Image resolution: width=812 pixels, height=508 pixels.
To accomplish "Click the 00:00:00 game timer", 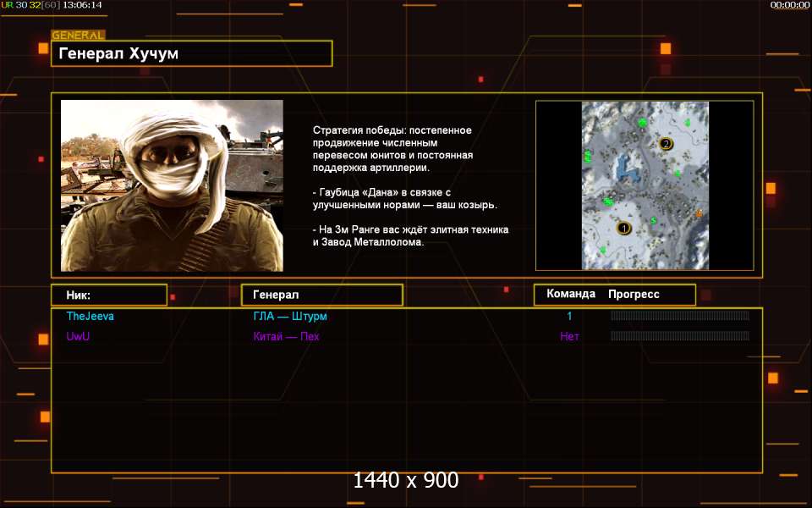I will click(789, 5).
